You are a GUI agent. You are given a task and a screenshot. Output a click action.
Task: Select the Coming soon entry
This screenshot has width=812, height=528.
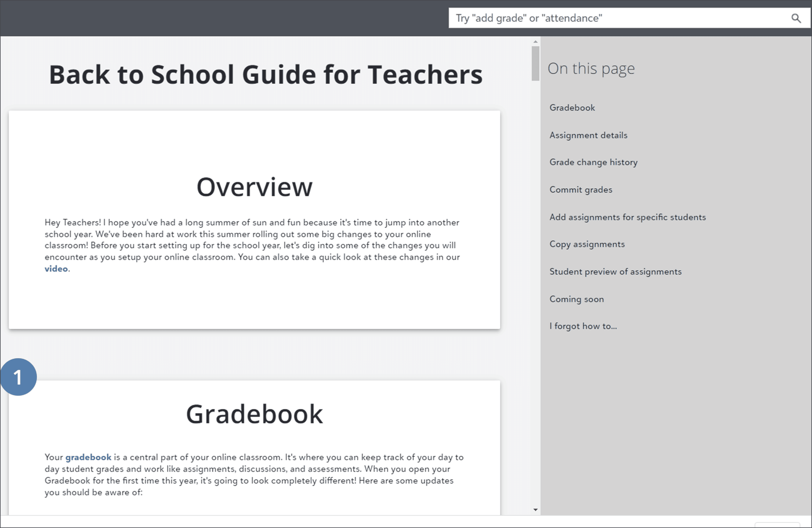[x=576, y=299]
